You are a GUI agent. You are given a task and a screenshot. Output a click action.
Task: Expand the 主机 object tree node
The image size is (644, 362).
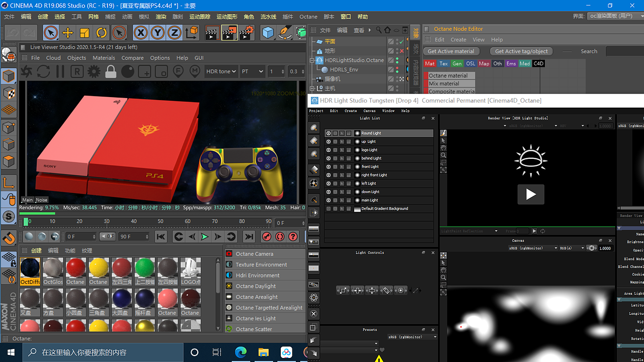click(312, 88)
